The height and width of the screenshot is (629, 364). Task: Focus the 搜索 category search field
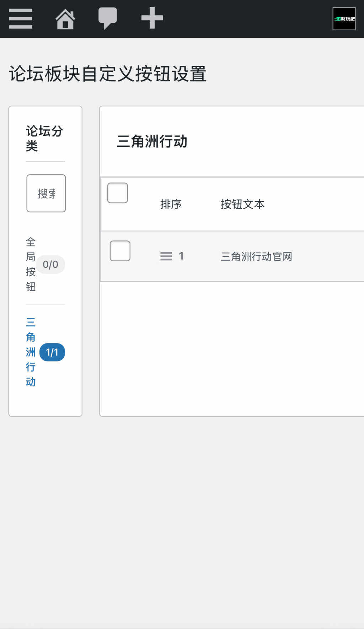(46, 193)
